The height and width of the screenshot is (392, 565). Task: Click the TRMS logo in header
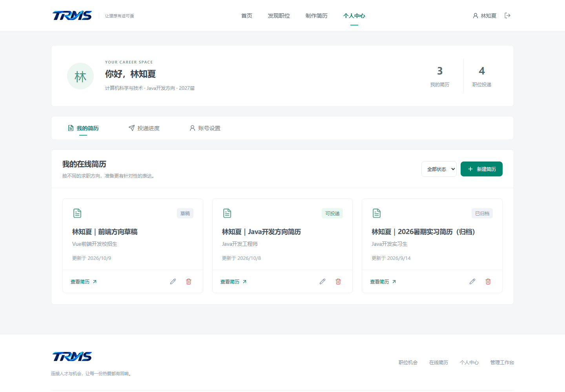72,15
